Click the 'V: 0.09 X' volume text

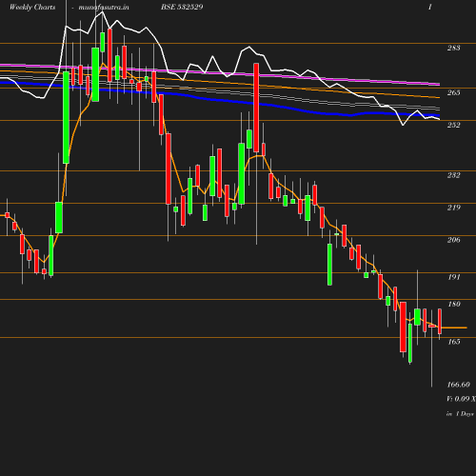461,399
